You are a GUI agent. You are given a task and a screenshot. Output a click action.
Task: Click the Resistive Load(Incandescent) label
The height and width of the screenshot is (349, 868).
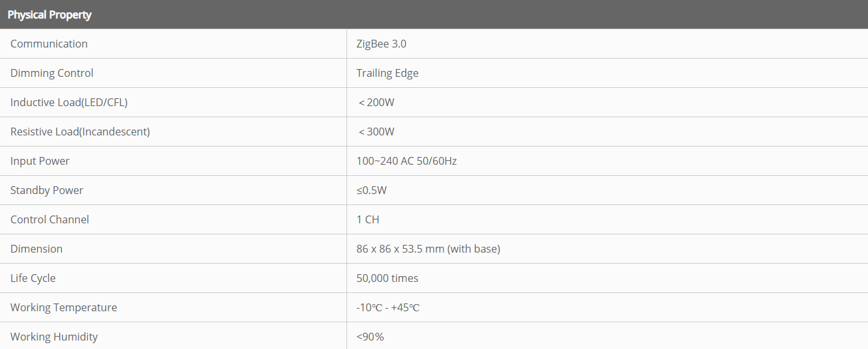coord(80,132)
